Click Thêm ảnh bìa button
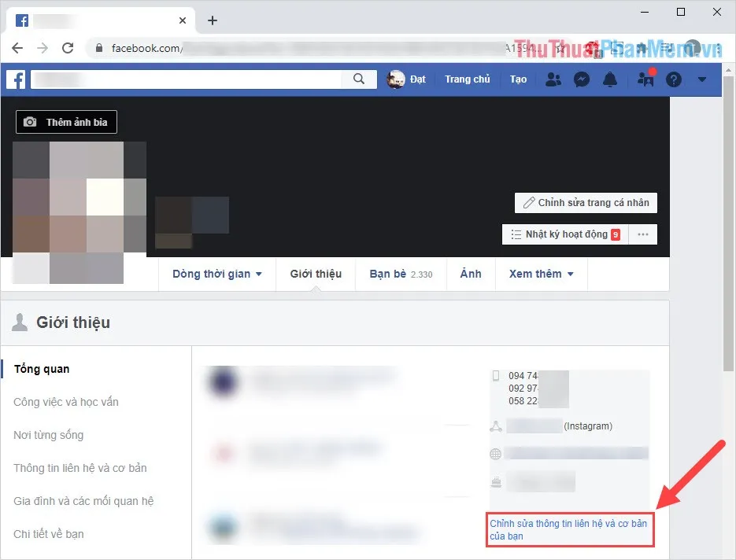The image size is (736, 560). click(67, 122)
